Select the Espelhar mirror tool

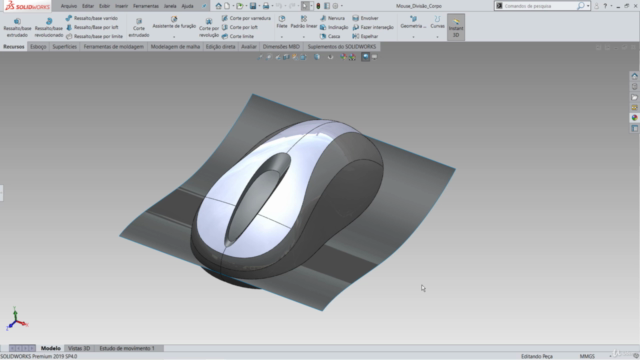[365, 36]
